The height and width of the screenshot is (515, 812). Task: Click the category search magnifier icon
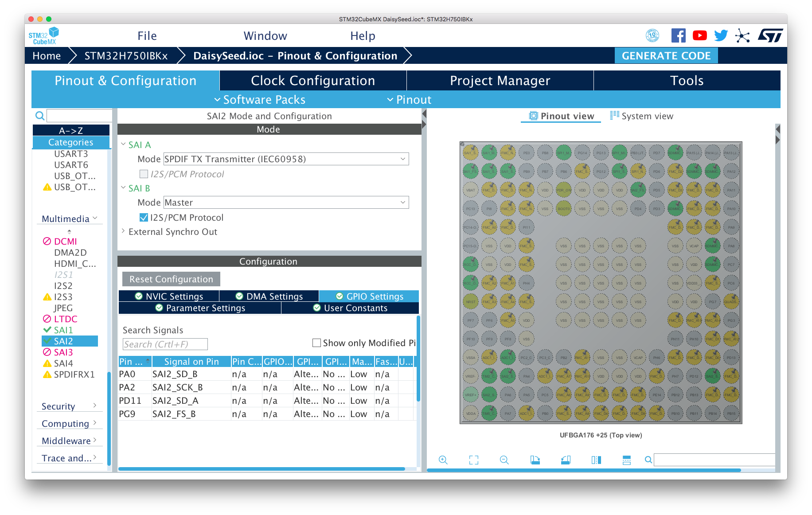tap(40, 116)
